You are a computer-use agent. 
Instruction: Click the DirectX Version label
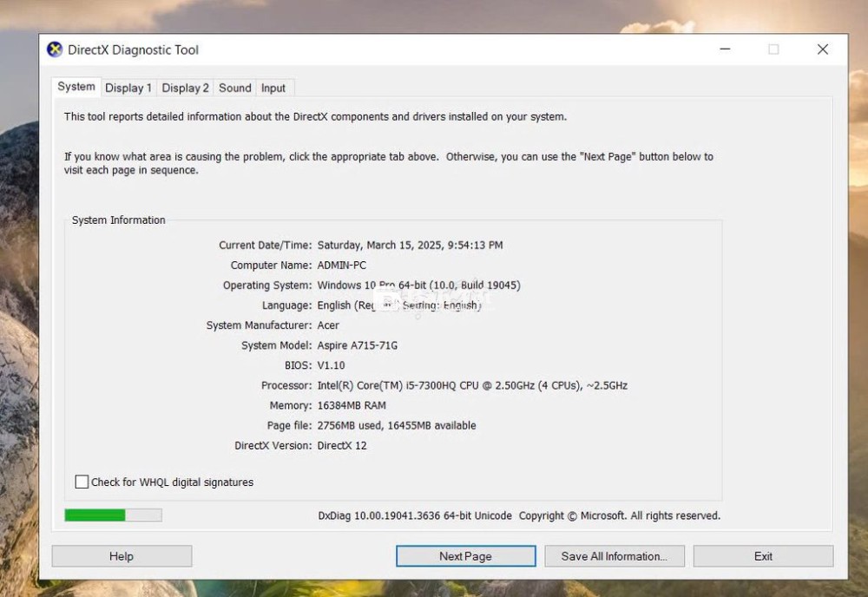273,445
